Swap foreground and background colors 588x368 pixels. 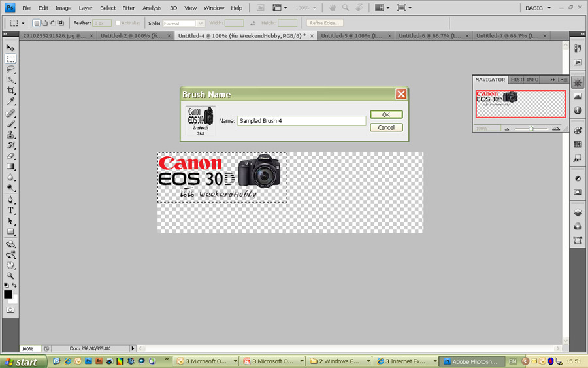click(x=15, y=286)
